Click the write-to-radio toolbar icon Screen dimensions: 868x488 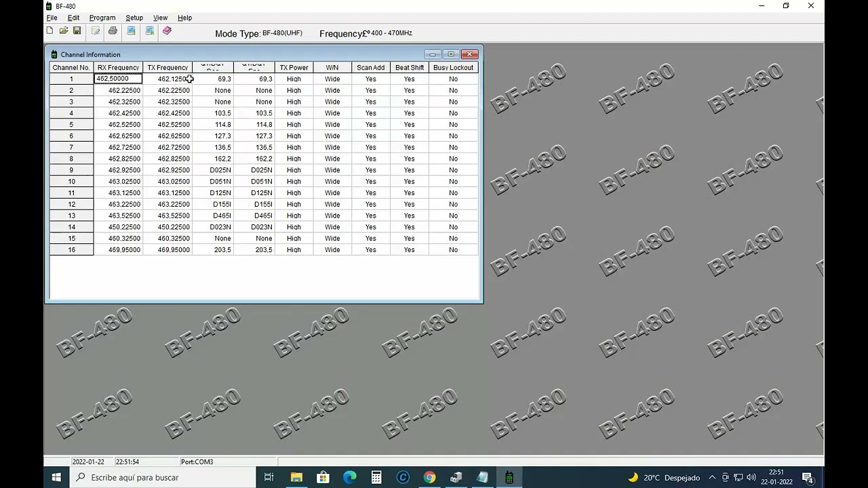[149, 30]
